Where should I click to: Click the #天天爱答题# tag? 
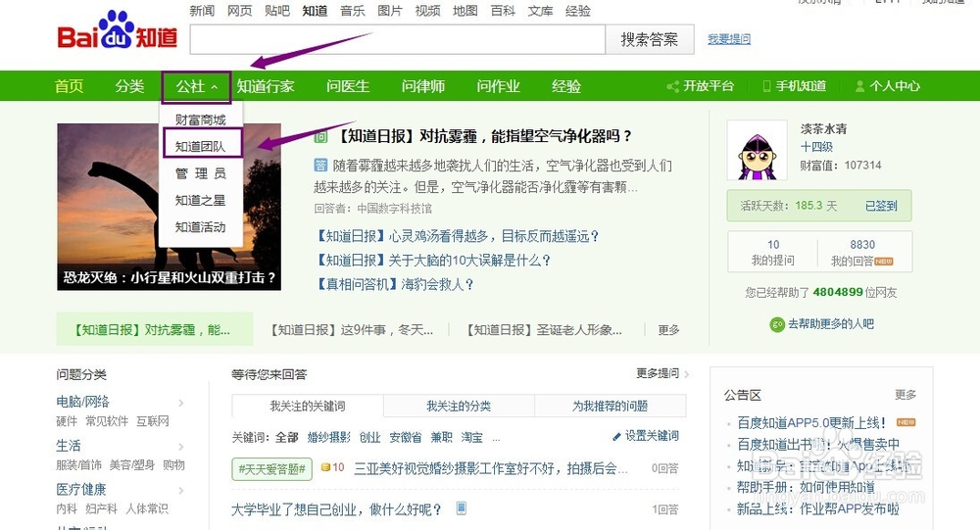(x=271, y=468)
